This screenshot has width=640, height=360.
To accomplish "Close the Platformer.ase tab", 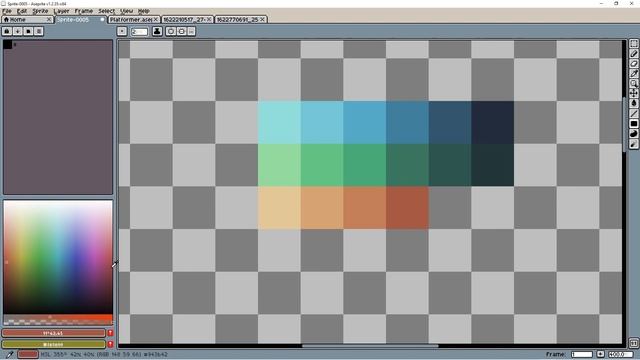I will 156,19.
